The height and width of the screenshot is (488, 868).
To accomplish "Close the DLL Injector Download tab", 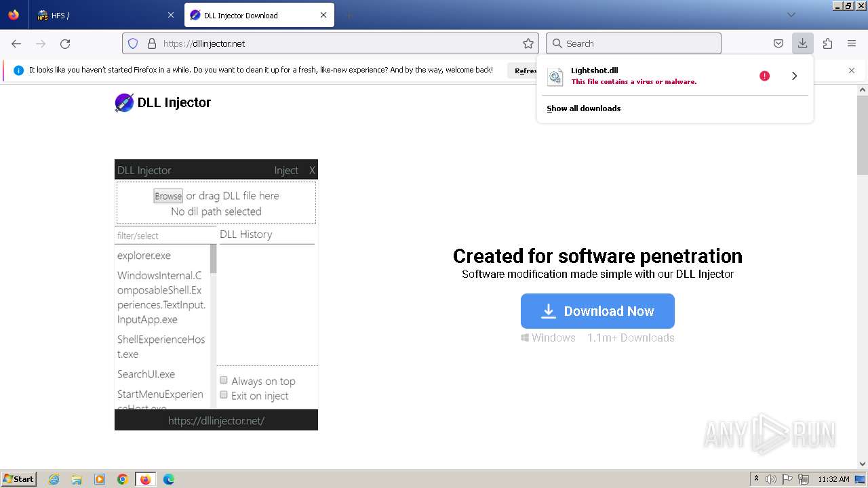I will pos(323,15).
